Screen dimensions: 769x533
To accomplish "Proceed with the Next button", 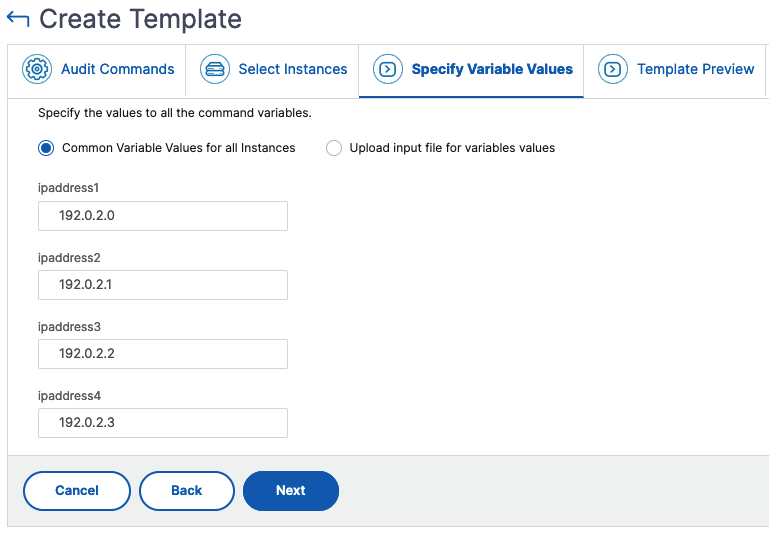I will tap(291, 491).
